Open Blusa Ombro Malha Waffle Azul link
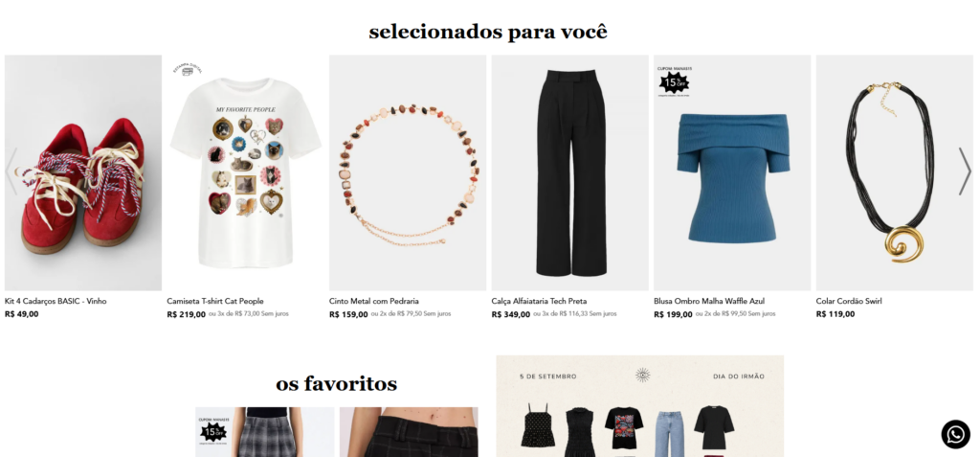The width and height of the screenshot is (980, 457). pyautogui.click(x=709, y=301)
